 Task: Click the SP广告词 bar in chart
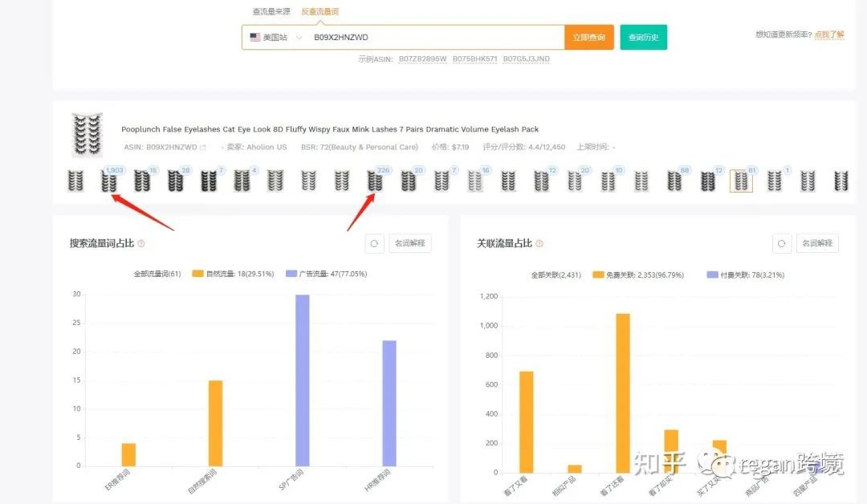pos(303,380)
